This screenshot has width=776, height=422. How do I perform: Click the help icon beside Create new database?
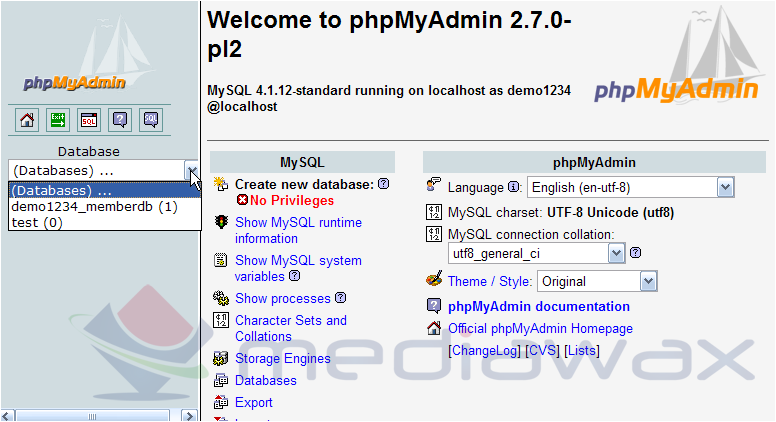384,184
